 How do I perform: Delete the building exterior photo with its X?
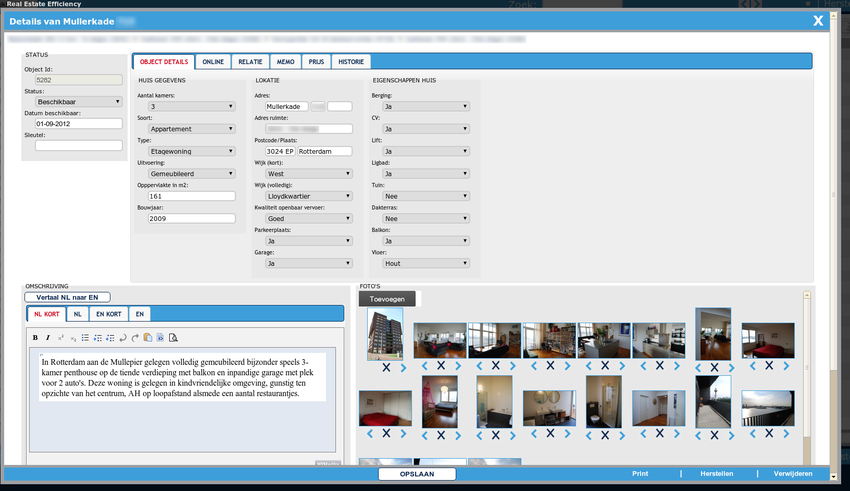click(x=386, y=367)
